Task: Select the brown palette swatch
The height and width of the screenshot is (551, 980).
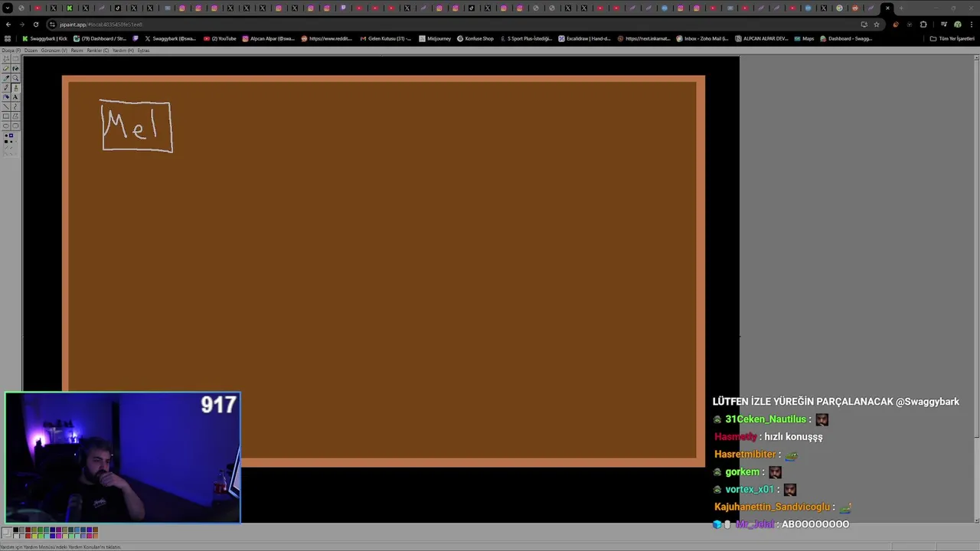Action: 95,530
